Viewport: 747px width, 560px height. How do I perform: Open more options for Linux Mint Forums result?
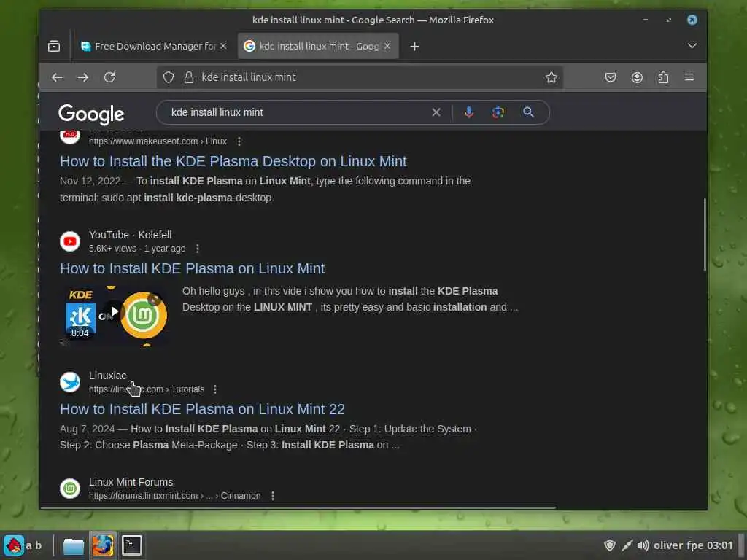[x=273, y=496]
